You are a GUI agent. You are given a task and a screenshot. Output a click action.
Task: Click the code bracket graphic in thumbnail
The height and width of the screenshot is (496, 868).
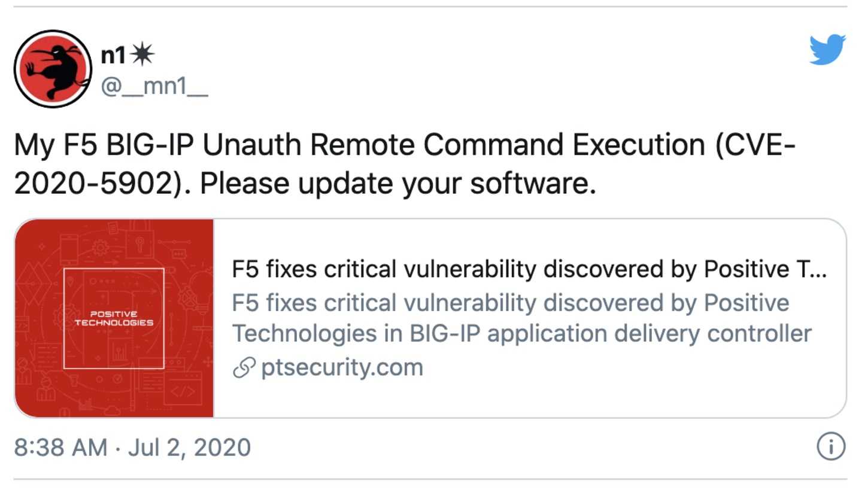[x=183, y=392]
